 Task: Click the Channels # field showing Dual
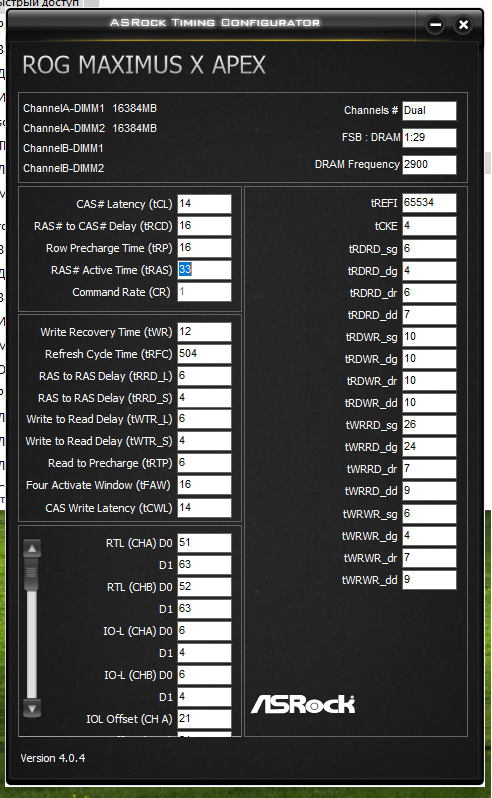[x=429, y=110]
